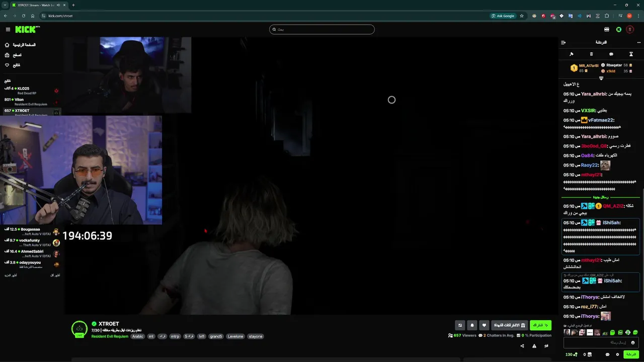This screenshot has height=362, width=644.
Task: Collapse the chat panel
Action: click(x=563, y=43)
